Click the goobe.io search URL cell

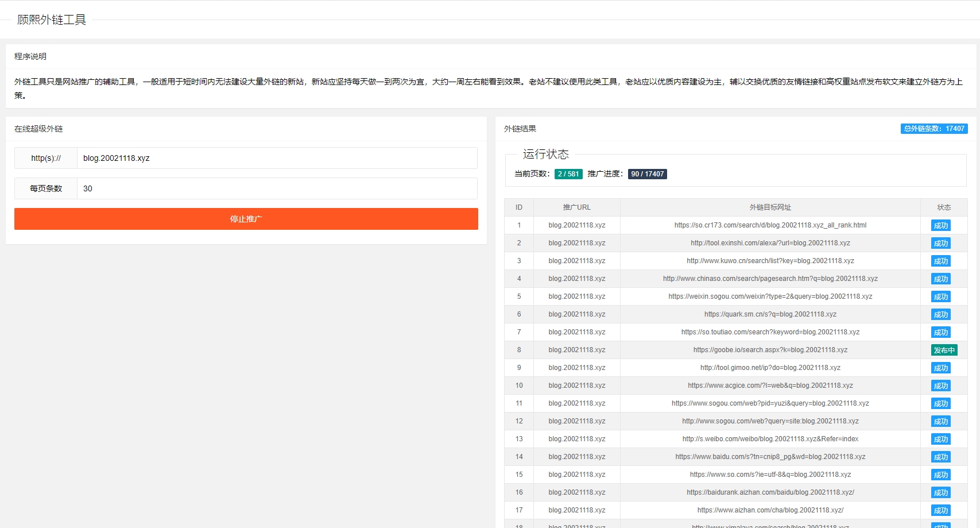(770, 350)
